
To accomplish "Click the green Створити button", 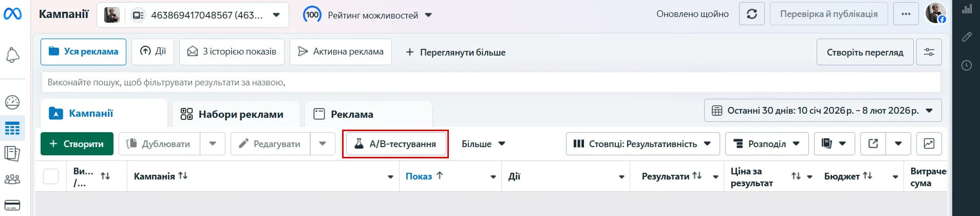I will point(76,143).
